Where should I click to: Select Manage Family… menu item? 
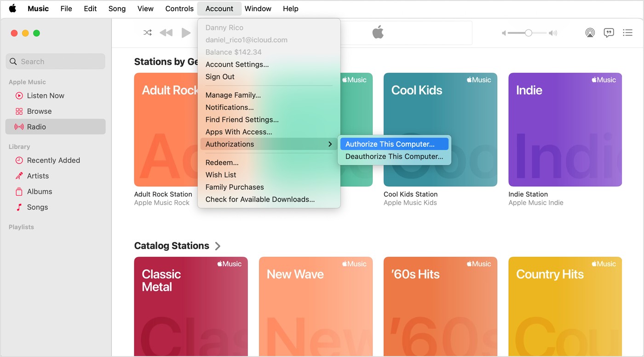tap(269, 95)
